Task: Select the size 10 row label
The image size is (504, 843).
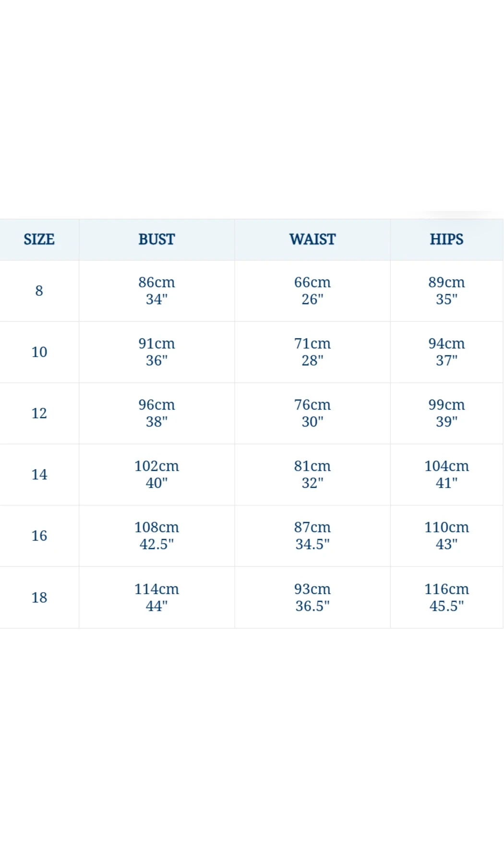Action: (x=39, y=352)
